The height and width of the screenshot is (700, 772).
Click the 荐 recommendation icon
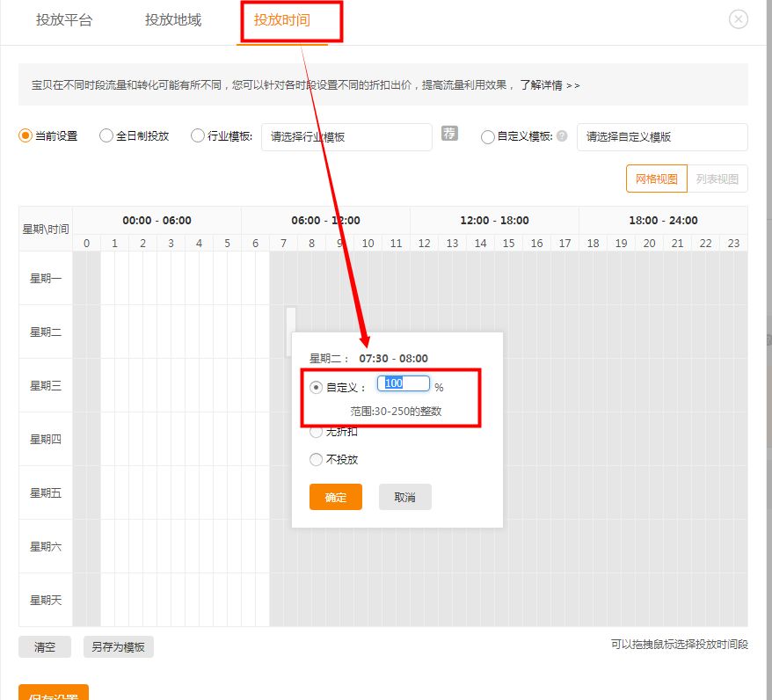click(x=449, y=134)
